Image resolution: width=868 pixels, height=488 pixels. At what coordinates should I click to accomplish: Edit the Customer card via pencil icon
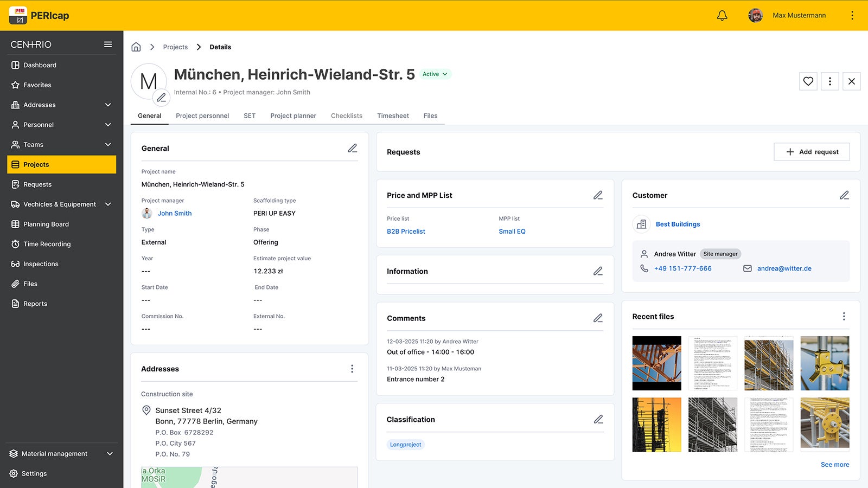pos(844,195)
